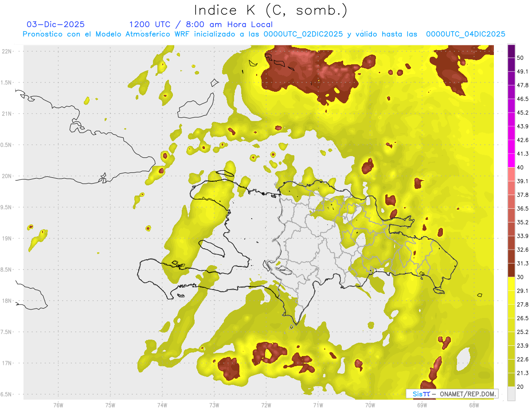Click the "72W" longitude label

tap(266, 405)
